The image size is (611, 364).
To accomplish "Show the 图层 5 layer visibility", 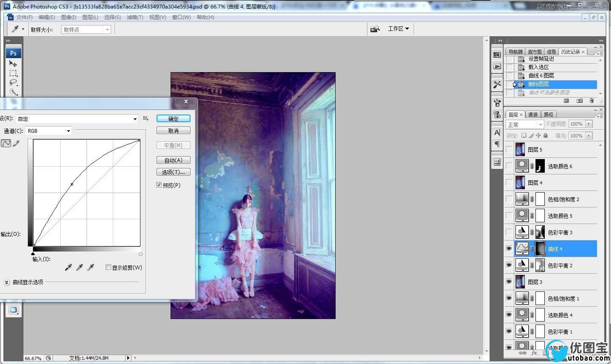I will point(509,149).
